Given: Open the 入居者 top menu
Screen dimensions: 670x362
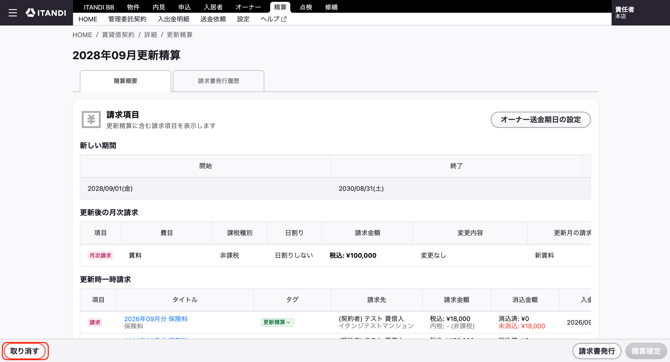Looking at the screenshot, I should point(213,7).
